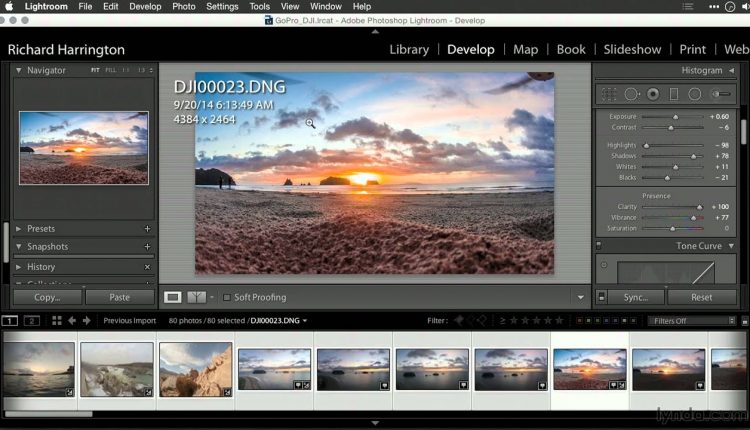The image size is (750, 430).
Task: Expand the History panel
Action: [18, 267]
